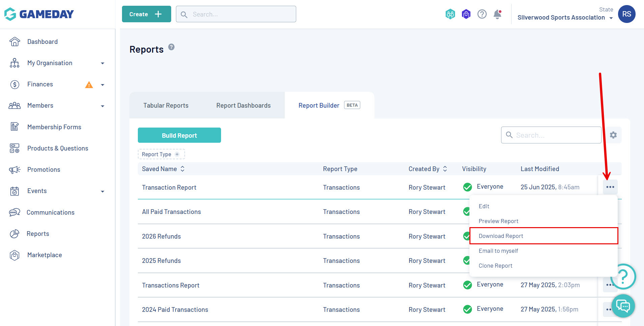Screen dimensions: 644x326
Task: Click the teal members hexagon icon in header
Action: (450, 14)
